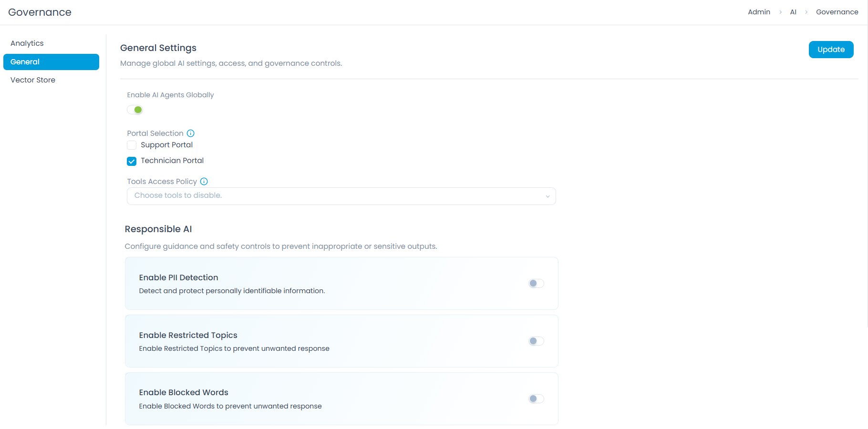This screenshot has height=429, width=868.
Task: Select the General sidebar tab
Action: click(51, 62)
